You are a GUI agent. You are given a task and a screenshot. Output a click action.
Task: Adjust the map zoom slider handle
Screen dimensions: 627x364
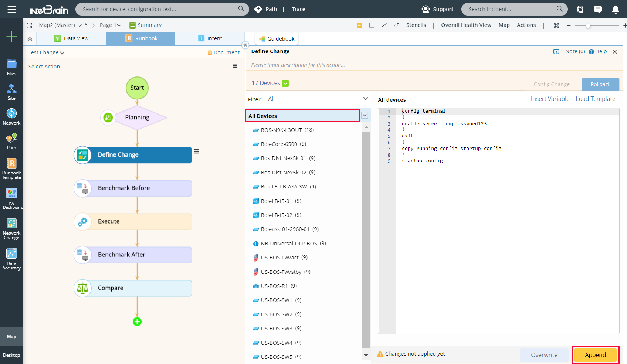click(x=588, y=25)
